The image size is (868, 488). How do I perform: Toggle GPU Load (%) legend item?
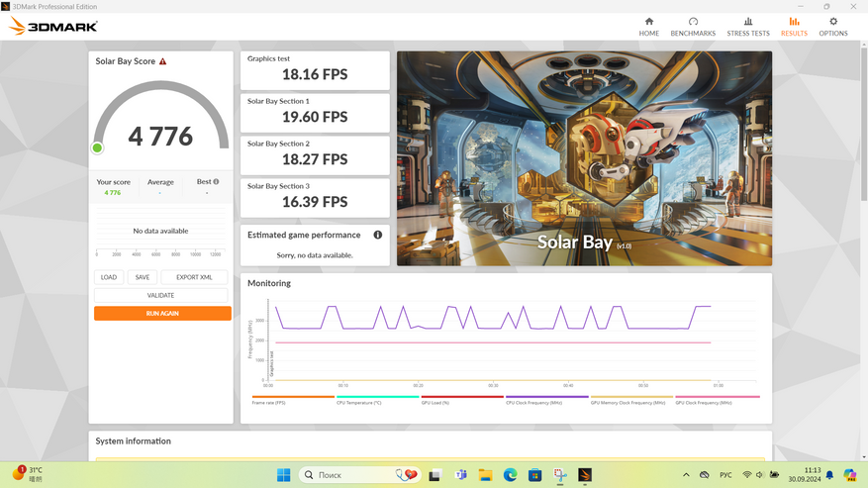pos(462,400)
